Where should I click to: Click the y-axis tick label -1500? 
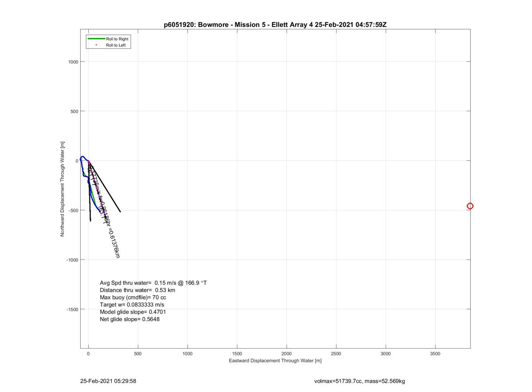pos(72,309)
